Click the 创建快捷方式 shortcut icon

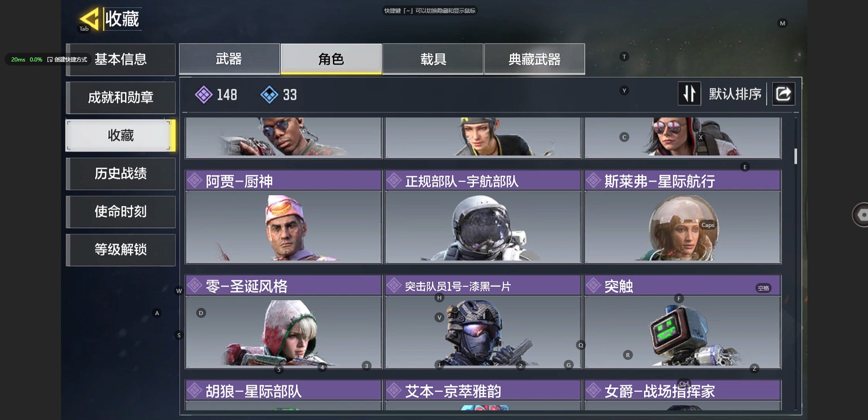50,60
